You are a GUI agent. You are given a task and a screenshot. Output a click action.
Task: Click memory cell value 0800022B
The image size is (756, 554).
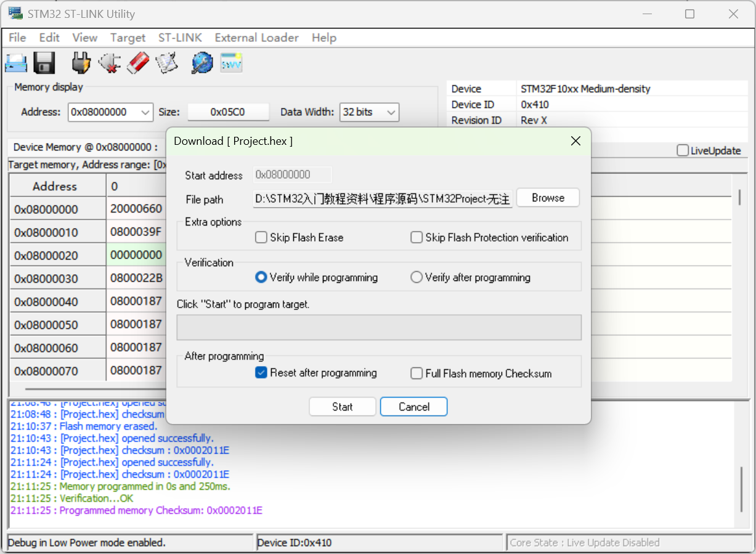[x=137, y=278]
